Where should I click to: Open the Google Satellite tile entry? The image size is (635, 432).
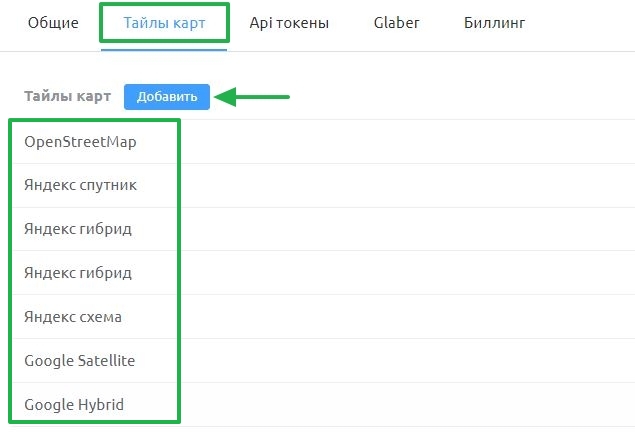click(80, 360)
